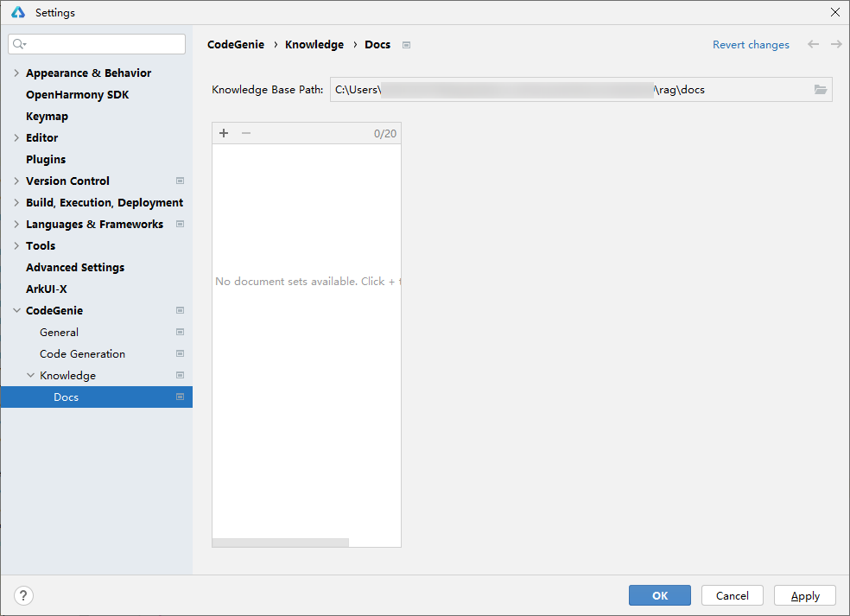Open Advanced Settings page
This screenshot has height=616, width=850.
tap(75, 267)
